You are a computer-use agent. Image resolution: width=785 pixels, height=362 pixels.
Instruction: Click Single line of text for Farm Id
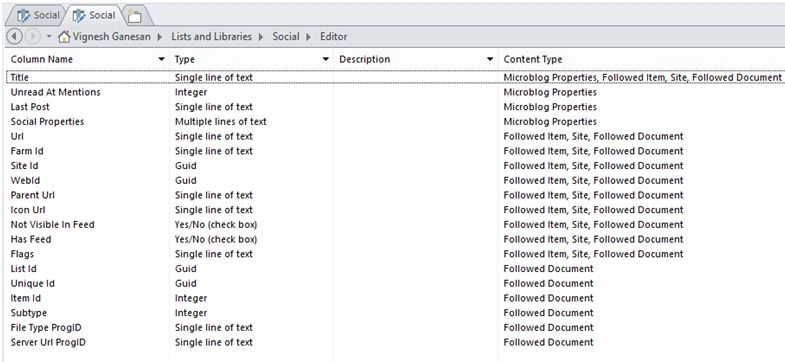[x=214, y=151]
